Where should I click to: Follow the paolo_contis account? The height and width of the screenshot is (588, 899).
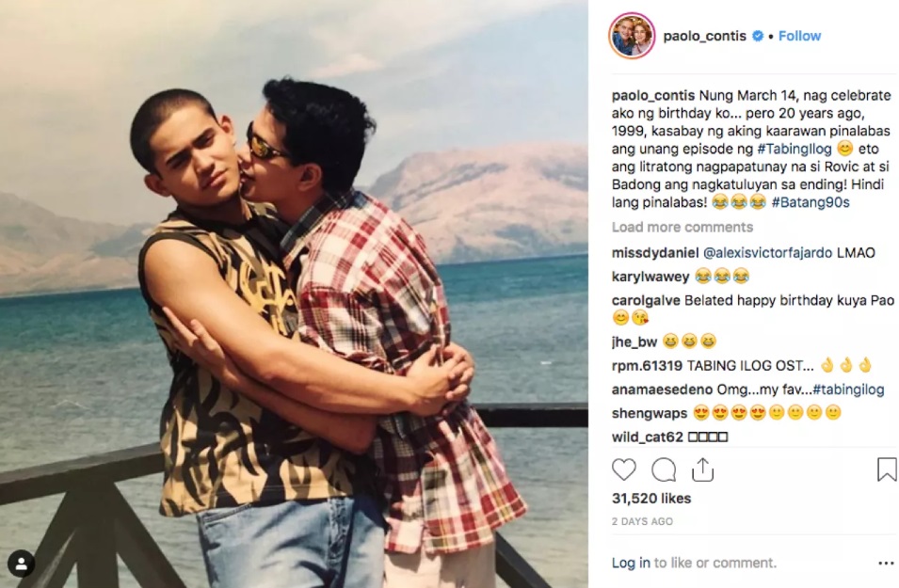[x=799, y=36]
